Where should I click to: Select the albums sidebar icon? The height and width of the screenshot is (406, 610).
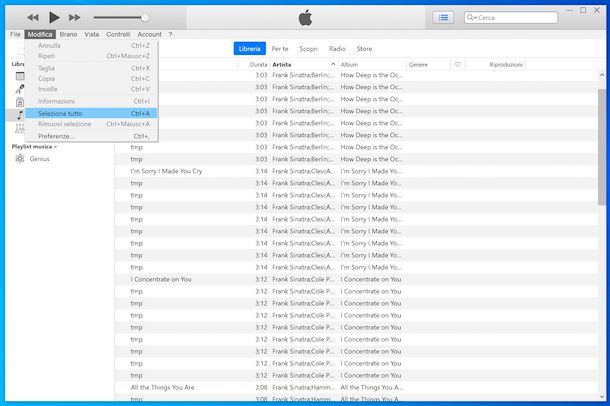(x=20, y=102)
